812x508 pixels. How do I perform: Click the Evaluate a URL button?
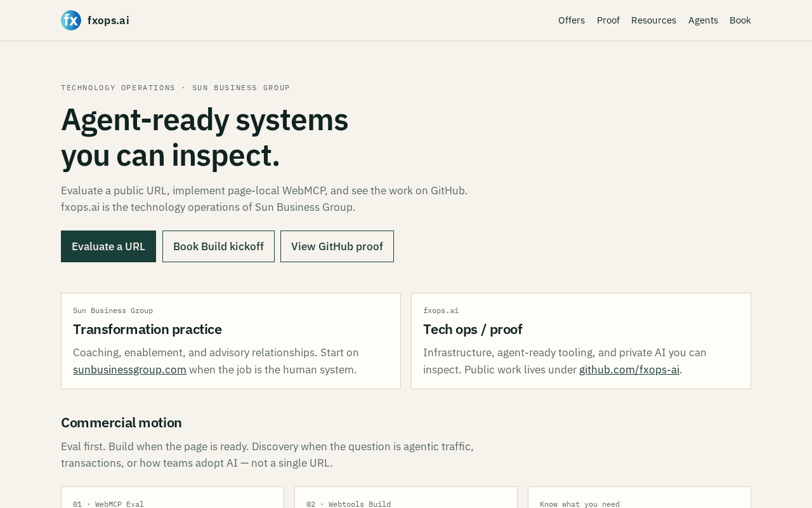point(108,246)
